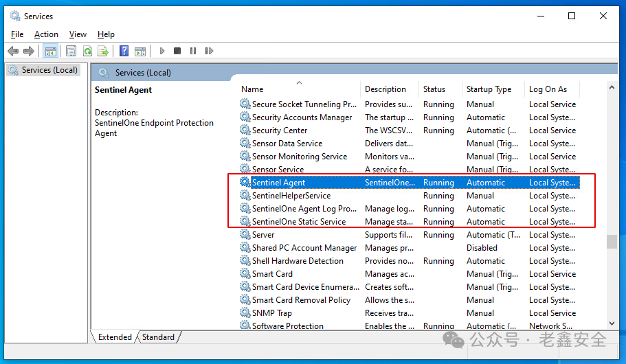Select the SentinelOne Static Service row
Screen dimensions: 626x364
click(410, 222)
